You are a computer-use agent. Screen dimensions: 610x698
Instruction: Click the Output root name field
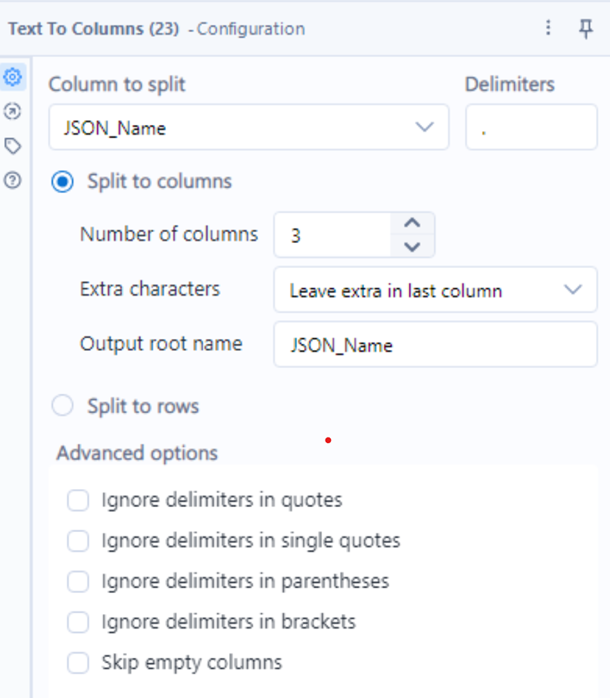coord(435,345)
